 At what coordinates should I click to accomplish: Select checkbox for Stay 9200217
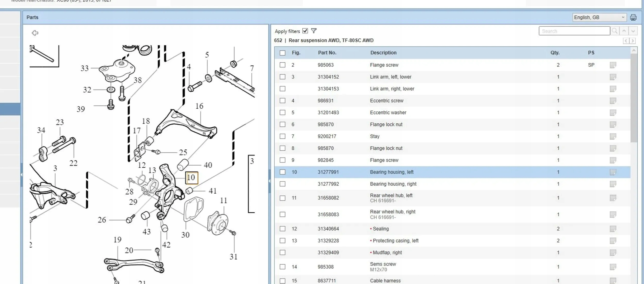pyautogui.click(x=283, y=136)
